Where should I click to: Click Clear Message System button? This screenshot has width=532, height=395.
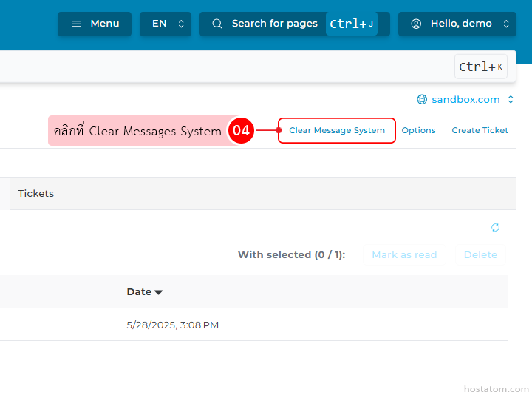(337, 130)
